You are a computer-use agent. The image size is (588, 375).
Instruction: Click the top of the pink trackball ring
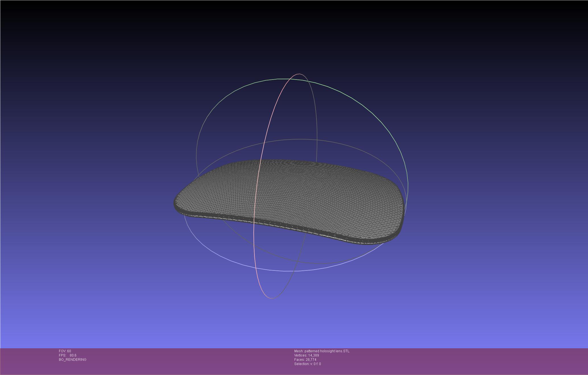(299, 74)
